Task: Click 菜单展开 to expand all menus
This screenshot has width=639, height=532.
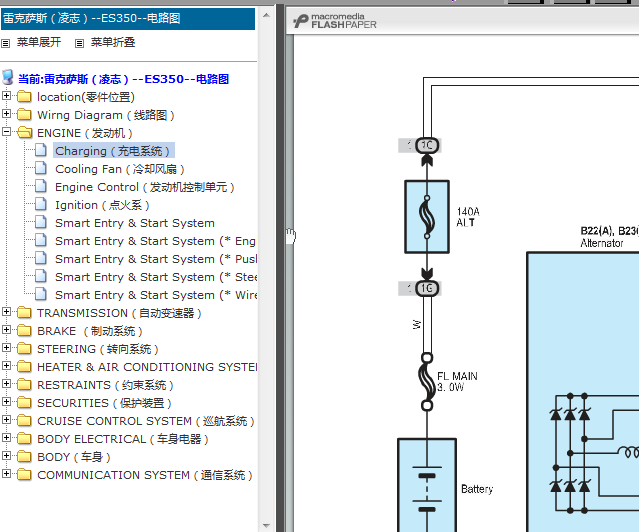Action: tap(39, 43)
